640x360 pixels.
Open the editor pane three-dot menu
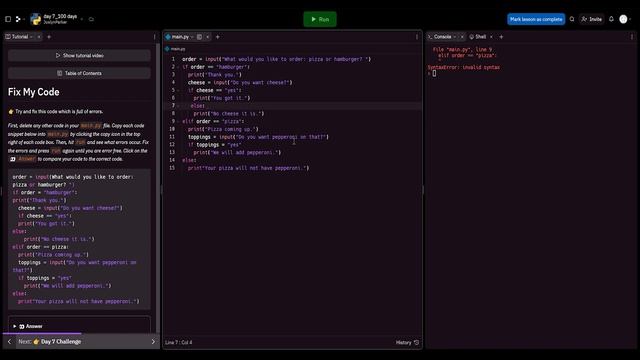coord(417,37)
